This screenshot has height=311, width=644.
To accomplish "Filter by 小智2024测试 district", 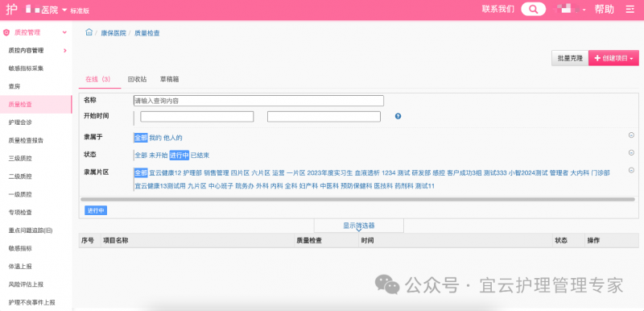I will pyautogui.click(x=528, y=173).
